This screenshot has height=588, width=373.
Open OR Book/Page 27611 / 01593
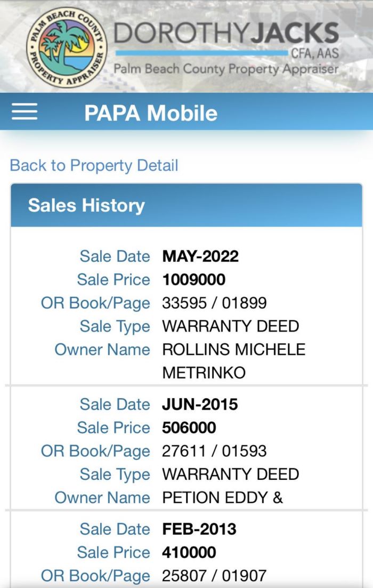[x=214, y=451]
